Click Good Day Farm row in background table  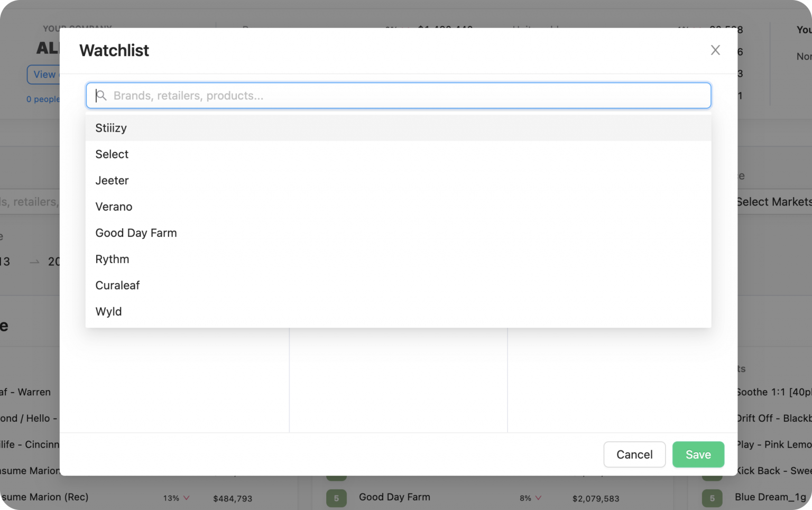pos(394,497)
